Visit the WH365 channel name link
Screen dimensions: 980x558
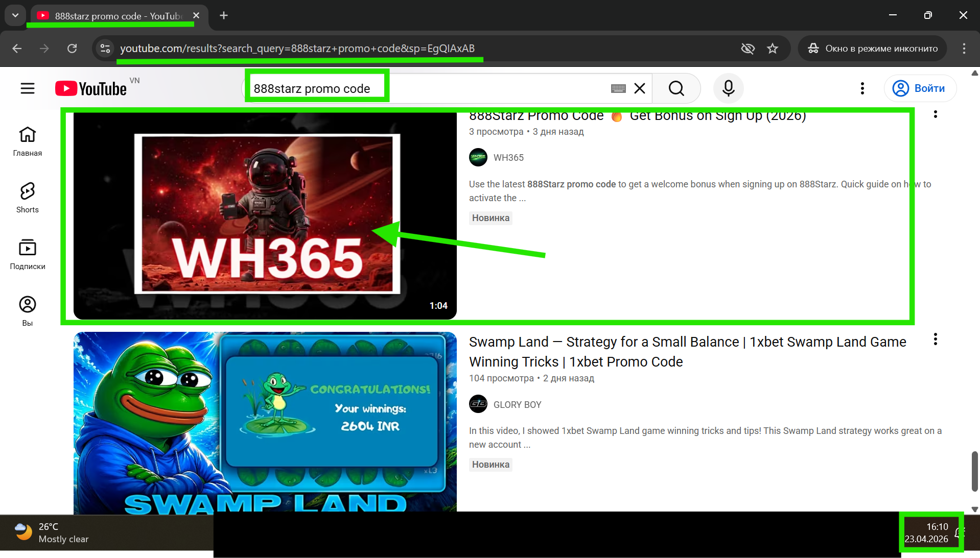508,158
